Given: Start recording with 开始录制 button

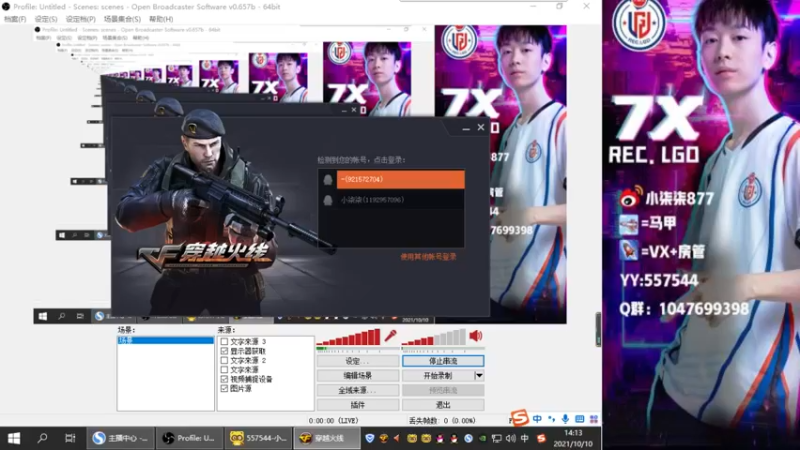Looking at the screenshot, I should [438, 376].
